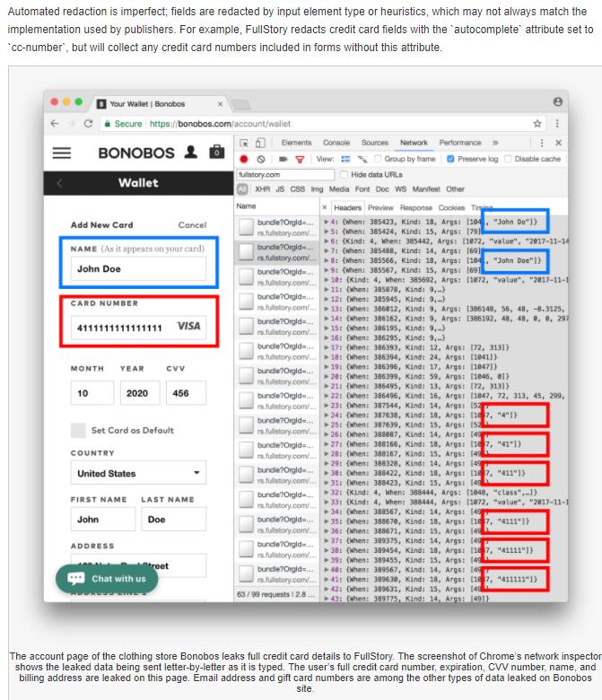
Task: Open the DevTools settings kebab menu
Action: click(542, 143)
